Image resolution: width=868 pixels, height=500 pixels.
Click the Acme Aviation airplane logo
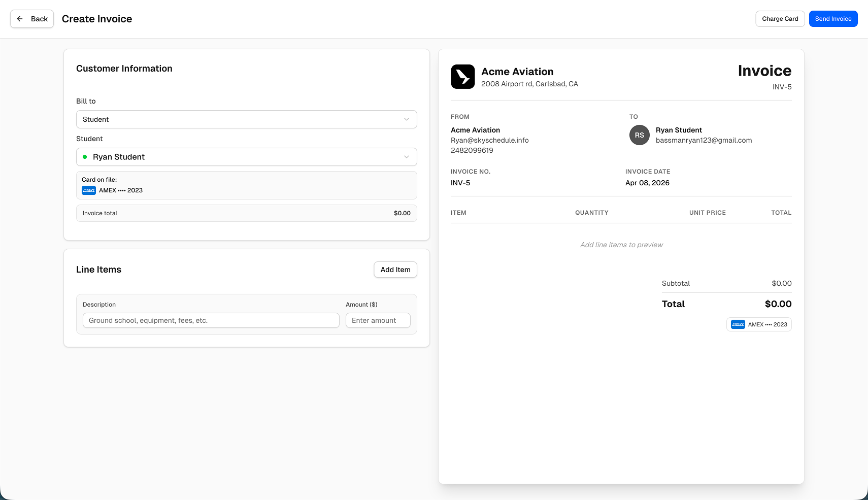click(462, 76)
